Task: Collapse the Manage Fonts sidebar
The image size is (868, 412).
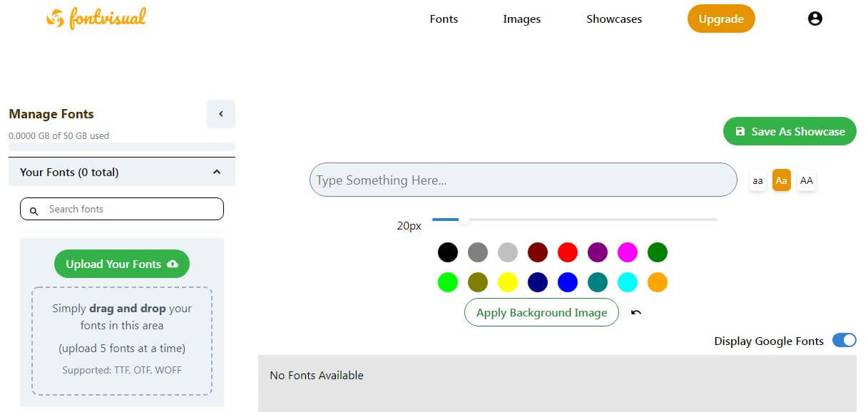Action: [220, 114]
